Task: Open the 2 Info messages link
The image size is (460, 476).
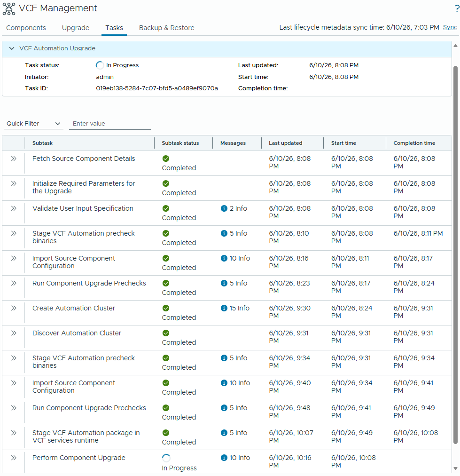Action: 238,208
